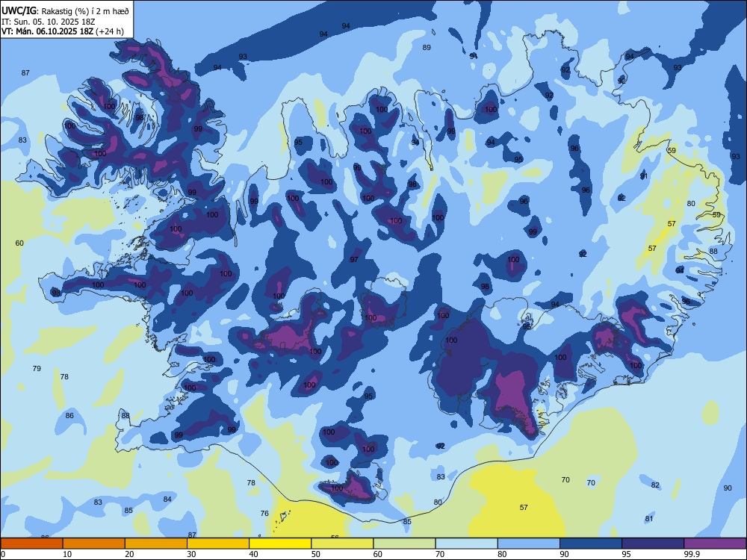Select the 60 value on the western sea
The image size is (747, 560).
pos(19,243)
